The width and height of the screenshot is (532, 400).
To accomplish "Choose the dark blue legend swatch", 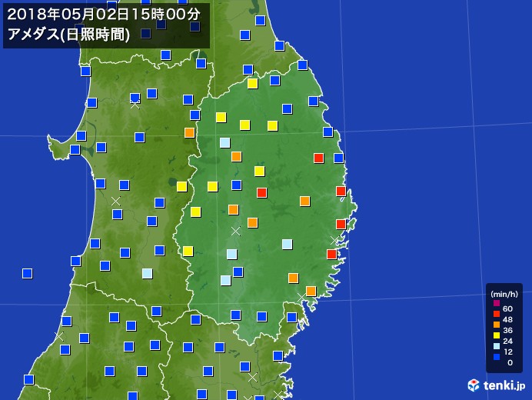I will 497,357.
